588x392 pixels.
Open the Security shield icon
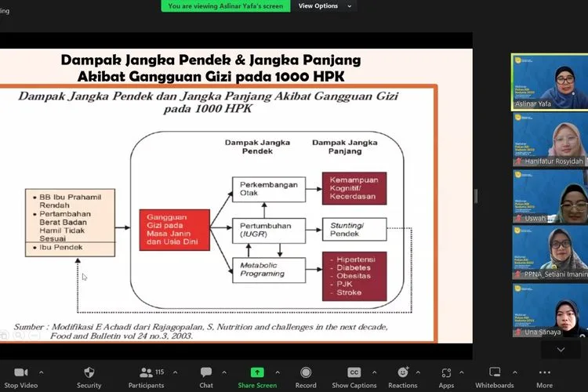point(89,372)
